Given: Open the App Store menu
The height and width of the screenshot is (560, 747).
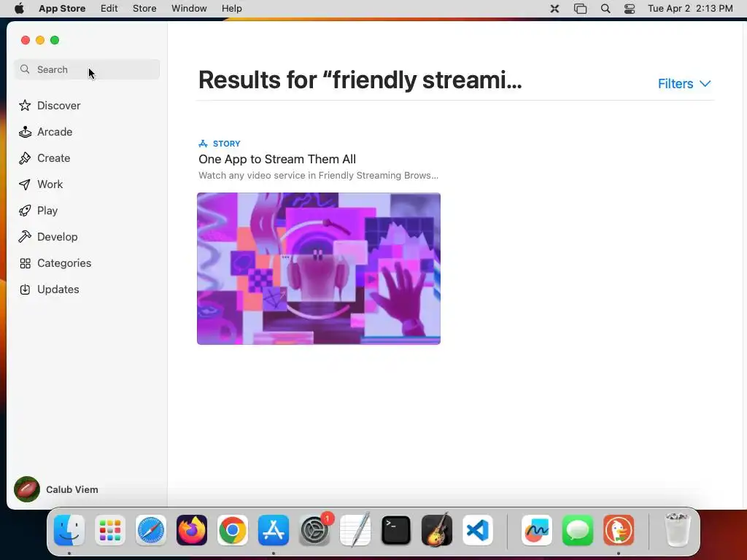Looking at the screenshot, I should (x=62, y=9).
